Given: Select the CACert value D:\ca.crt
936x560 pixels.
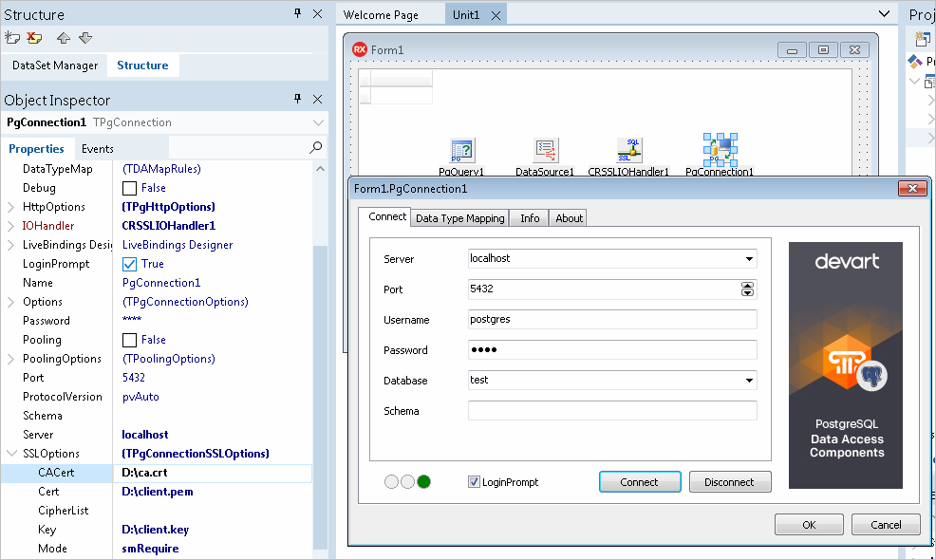Looking at the screenshot, I should pos(144,473).
